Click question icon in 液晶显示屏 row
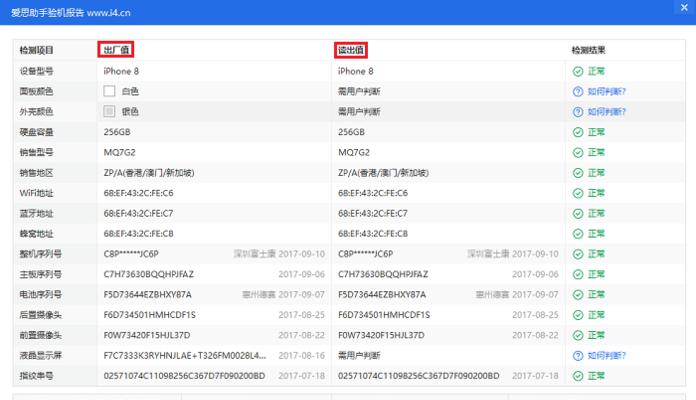Image resolution: width=696 pixels, height=400 pixels. point(577,355)
